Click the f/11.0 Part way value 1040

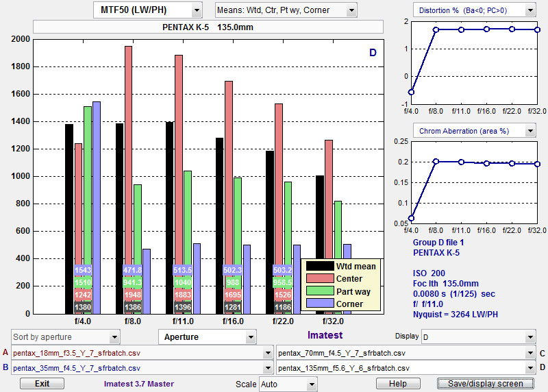183,282
